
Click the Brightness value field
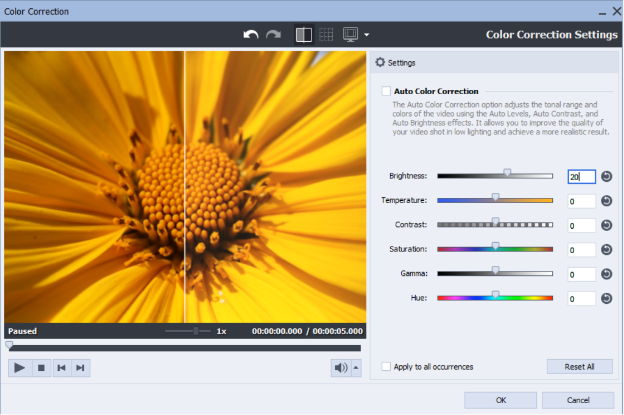point(580,176)
